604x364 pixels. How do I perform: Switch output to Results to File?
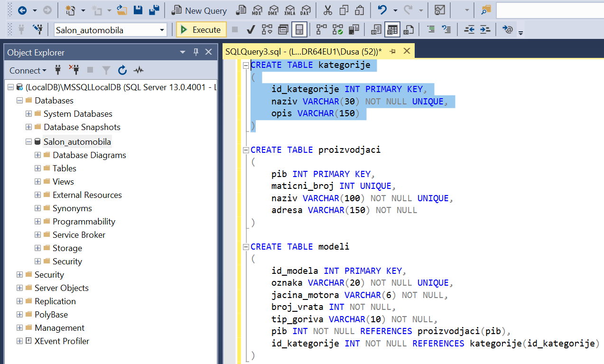pyautogui.click(x=408, y=30)
